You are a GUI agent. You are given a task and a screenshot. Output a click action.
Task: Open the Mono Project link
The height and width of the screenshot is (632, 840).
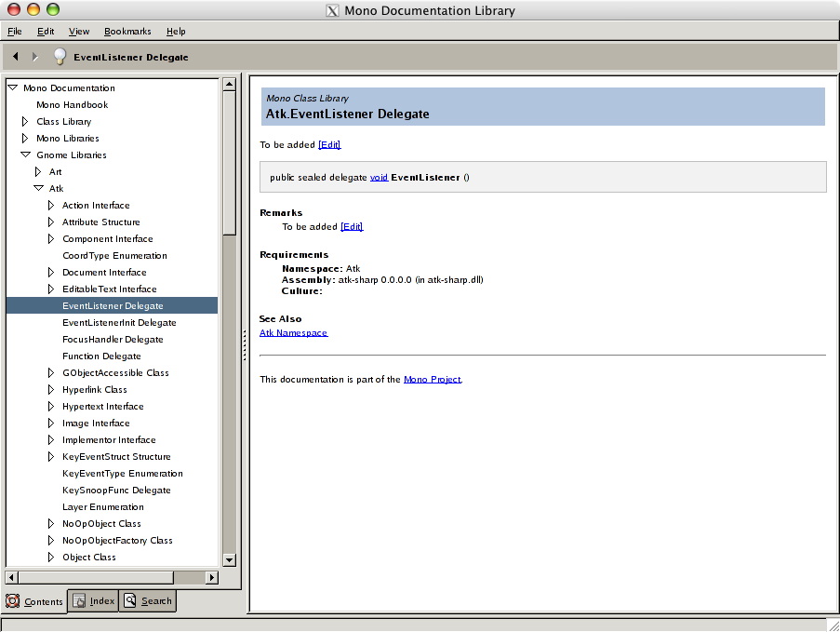point(433,380)
